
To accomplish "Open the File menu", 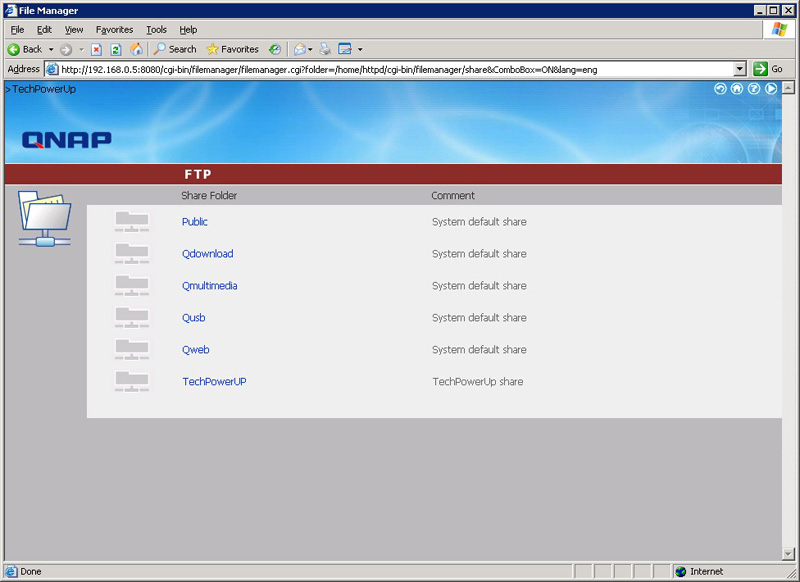I will tap(17, 30).
